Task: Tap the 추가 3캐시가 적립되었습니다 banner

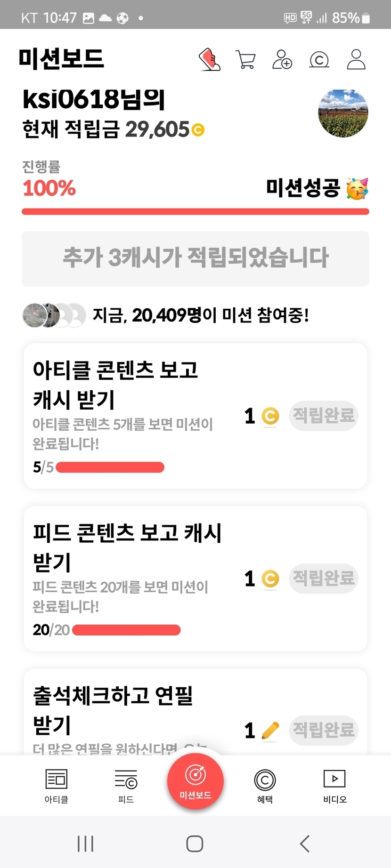Action: coord(195,258)
